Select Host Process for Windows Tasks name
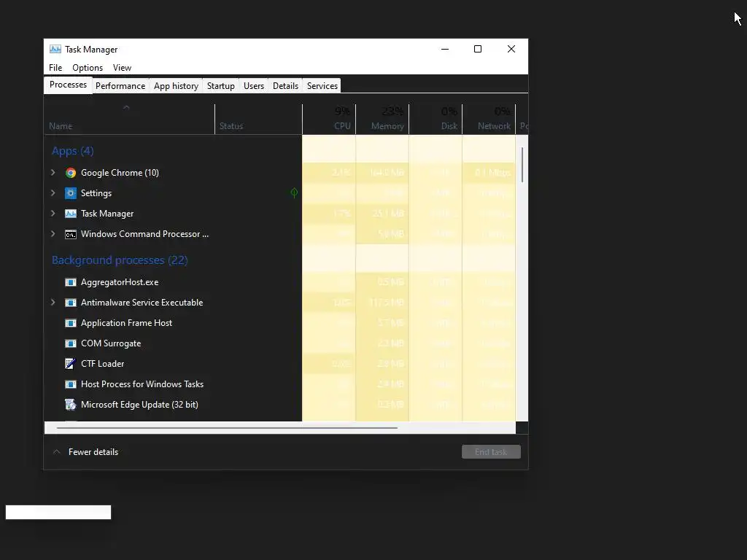 (x=142, y=384)
